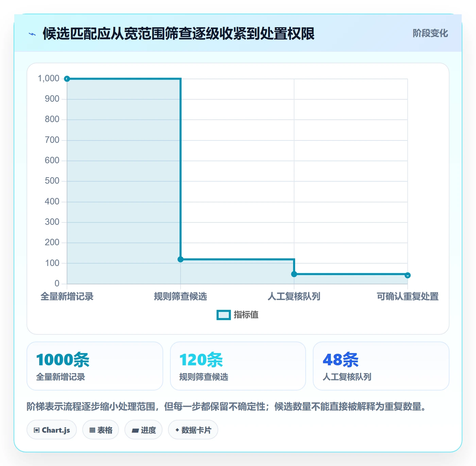The height and width of the screenshot is (466, 476).
Task: Click the grid icon in 表格 chip
Action: [x=92, y=430]
